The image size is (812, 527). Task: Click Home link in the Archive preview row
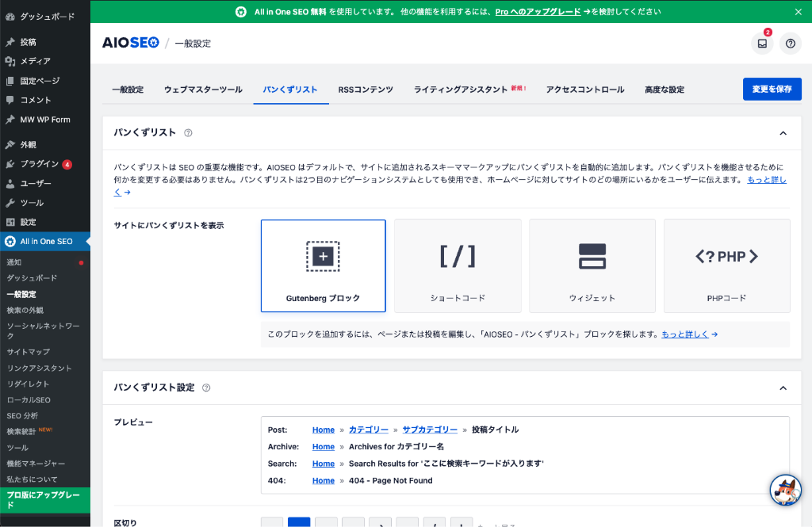point(324,447)
